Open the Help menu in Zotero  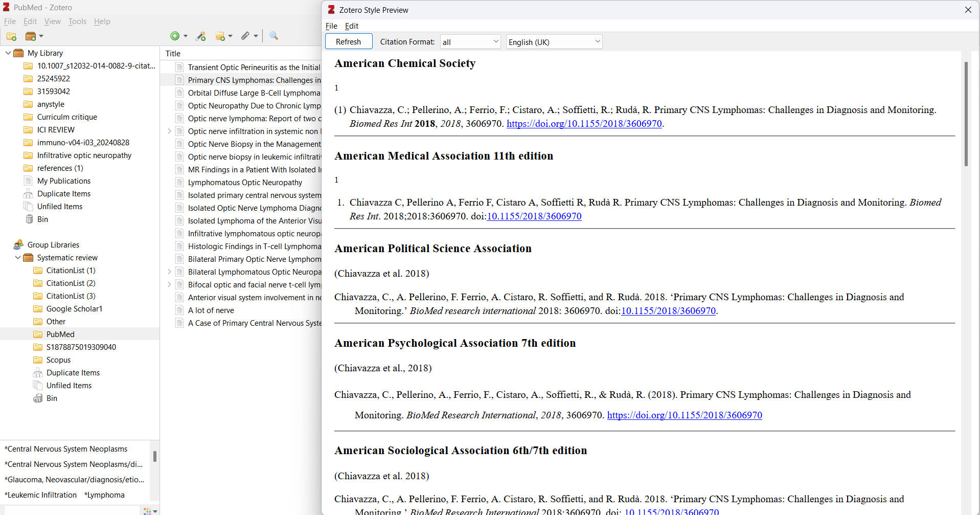coord(102,21)
